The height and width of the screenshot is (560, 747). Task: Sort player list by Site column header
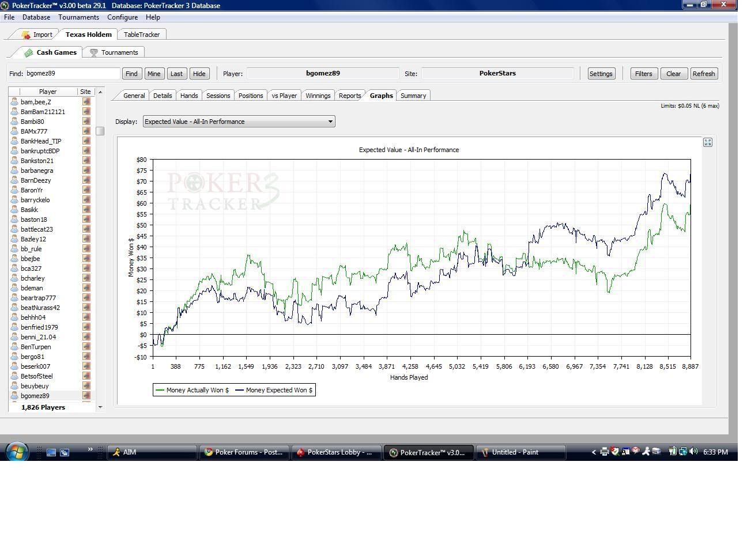85,92
